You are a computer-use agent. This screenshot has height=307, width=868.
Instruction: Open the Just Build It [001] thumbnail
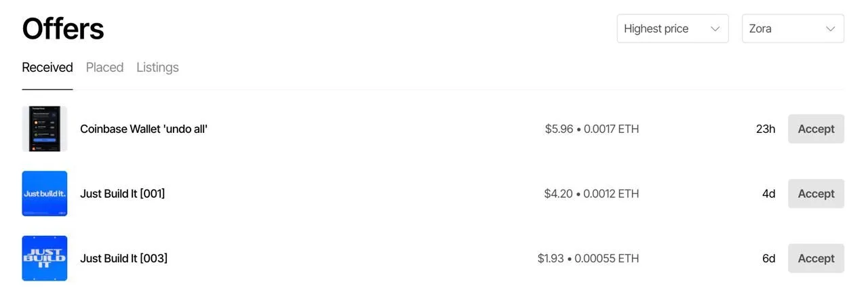tap(45, 193)
